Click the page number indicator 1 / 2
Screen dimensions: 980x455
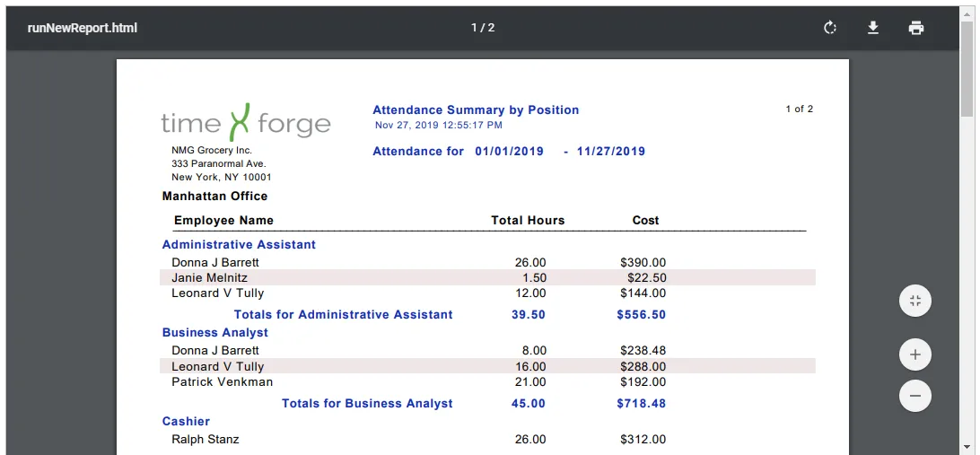click(x=483, y=28)
